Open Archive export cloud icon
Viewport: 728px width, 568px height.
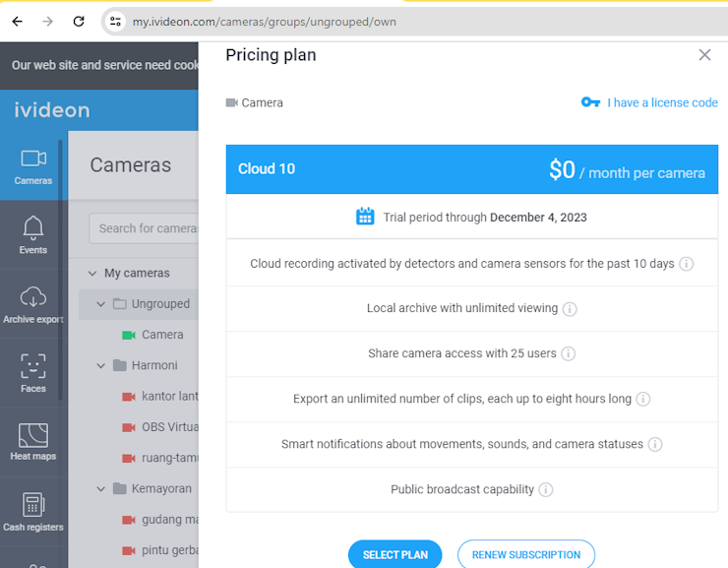point(33,304)
